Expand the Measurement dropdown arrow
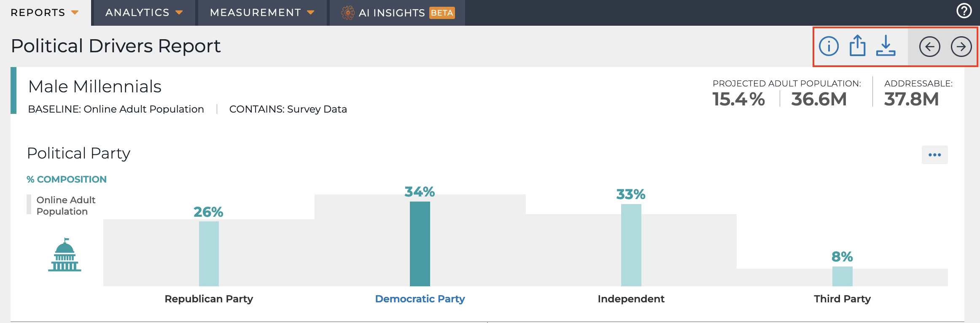 311,13
